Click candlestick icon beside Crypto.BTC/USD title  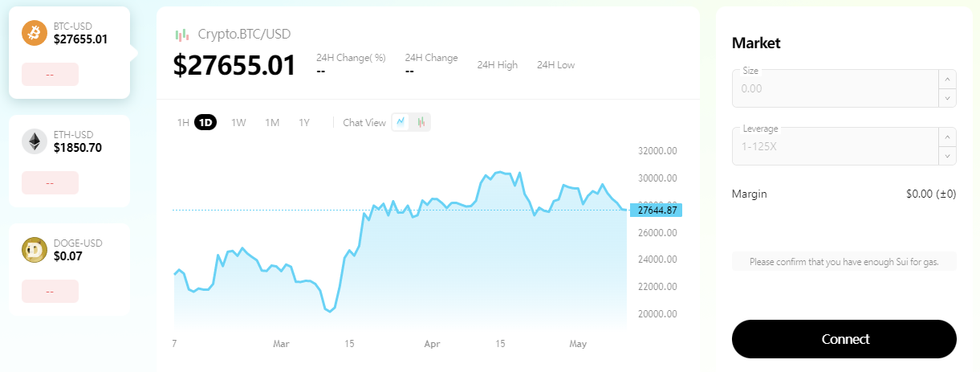point(182,35)
